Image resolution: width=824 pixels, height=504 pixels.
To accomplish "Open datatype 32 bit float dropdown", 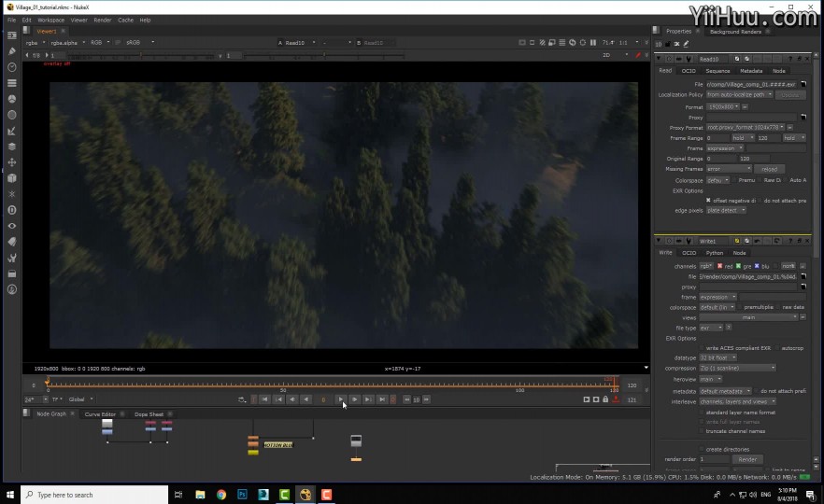I will click(x=717, y=357).
